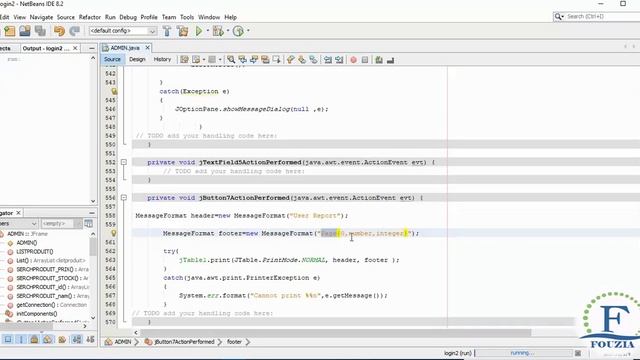Build the project with the hammer icon
Viewport: 640px width, 360px height.
[x=167, y=31]
